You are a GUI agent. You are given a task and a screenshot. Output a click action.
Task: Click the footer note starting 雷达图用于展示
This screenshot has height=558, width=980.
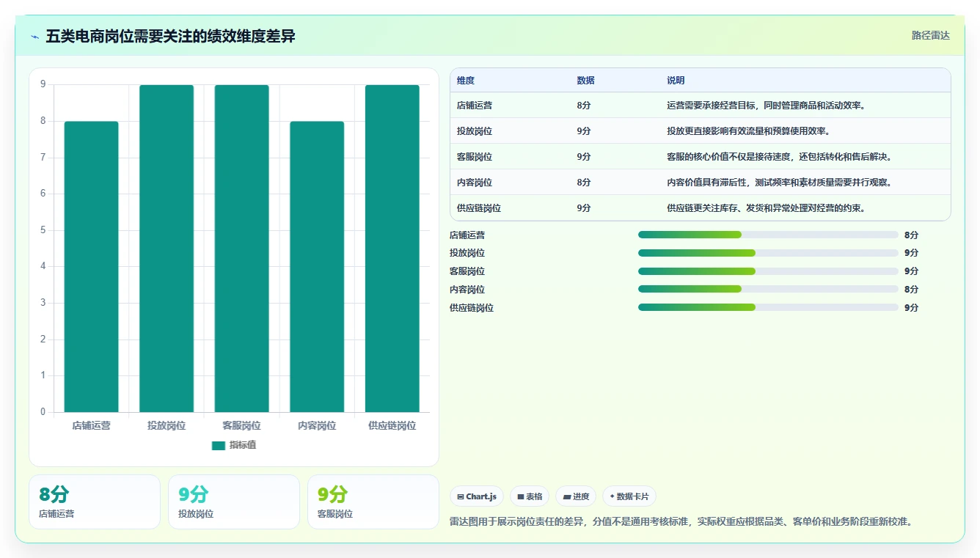(681, 522)
